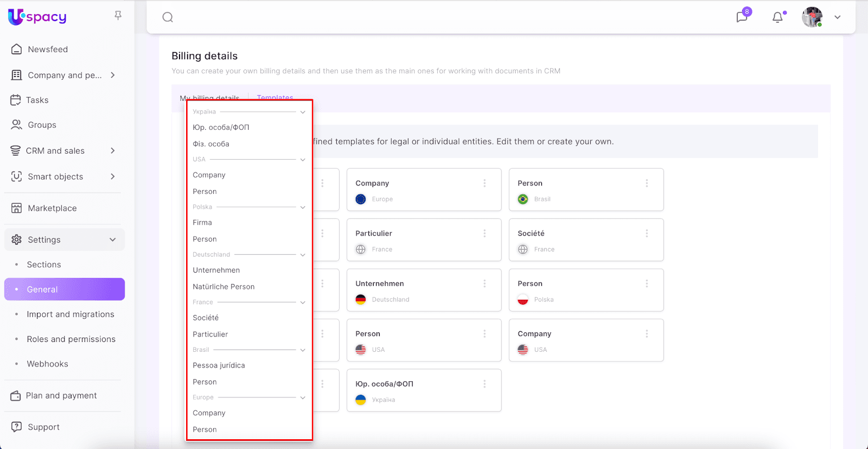Screen dimensions: 868x449
Task: Open the Company Europe template card
Action: click(x=412, y=190)
